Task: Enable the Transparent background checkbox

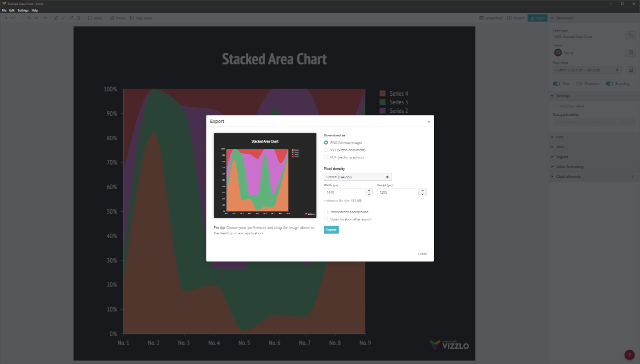Action: tap(326, 212)
